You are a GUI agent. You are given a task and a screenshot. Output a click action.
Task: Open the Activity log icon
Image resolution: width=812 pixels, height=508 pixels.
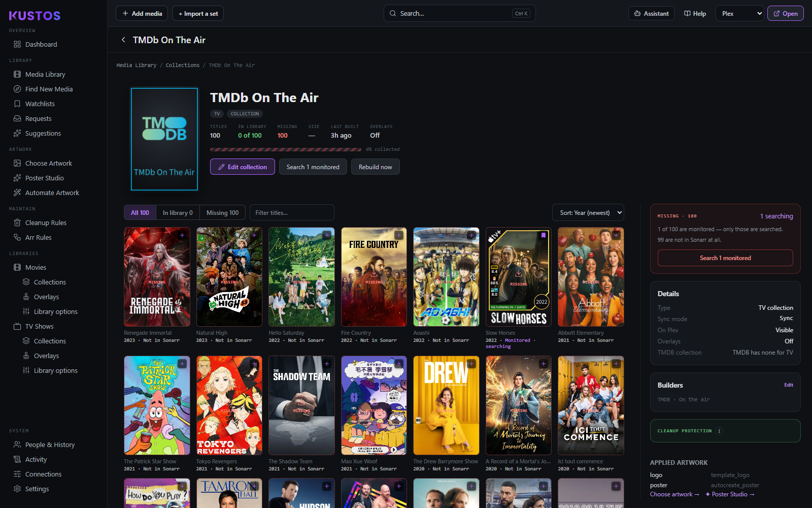coord(17,459)
